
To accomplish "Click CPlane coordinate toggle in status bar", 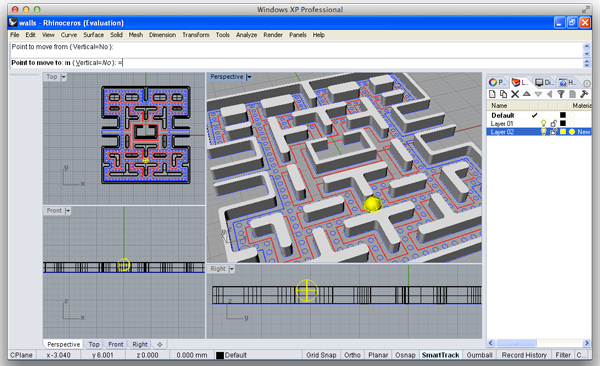I will click(x=21, y=355).
